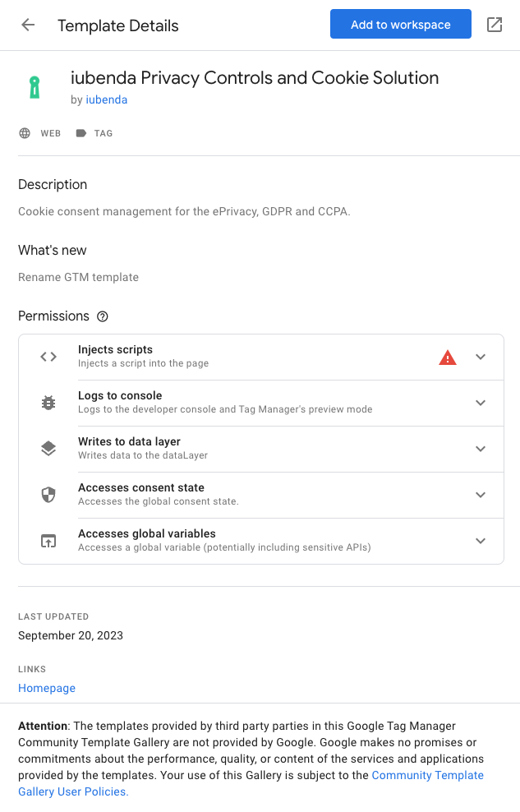Click the data layer stack icon
520x812 pixels.
pos(48,449)
